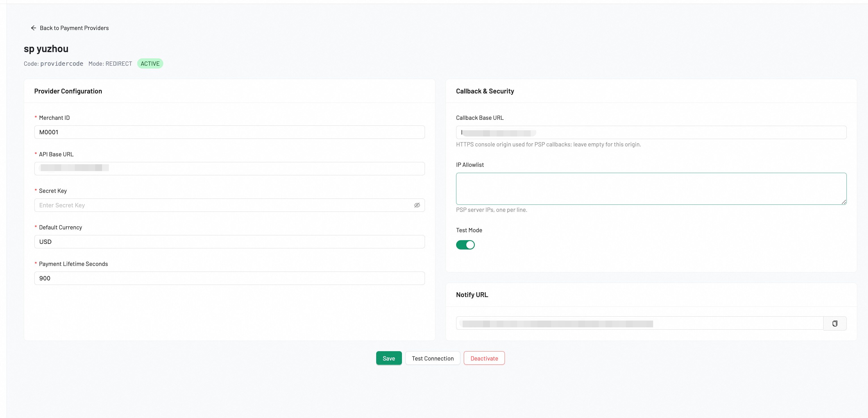Select the Default Currency input
This screenshot has width=868, height=418.
(229, 242)
